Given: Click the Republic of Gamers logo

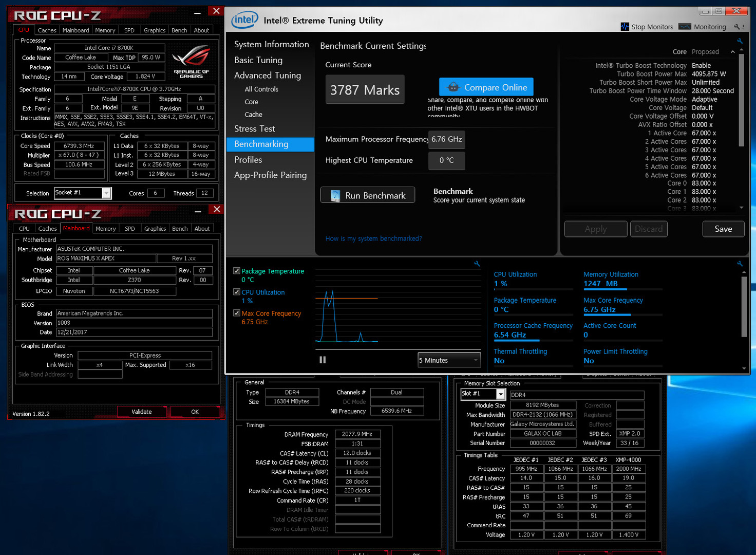Looking at the screenshot, I should coord(191,61).
